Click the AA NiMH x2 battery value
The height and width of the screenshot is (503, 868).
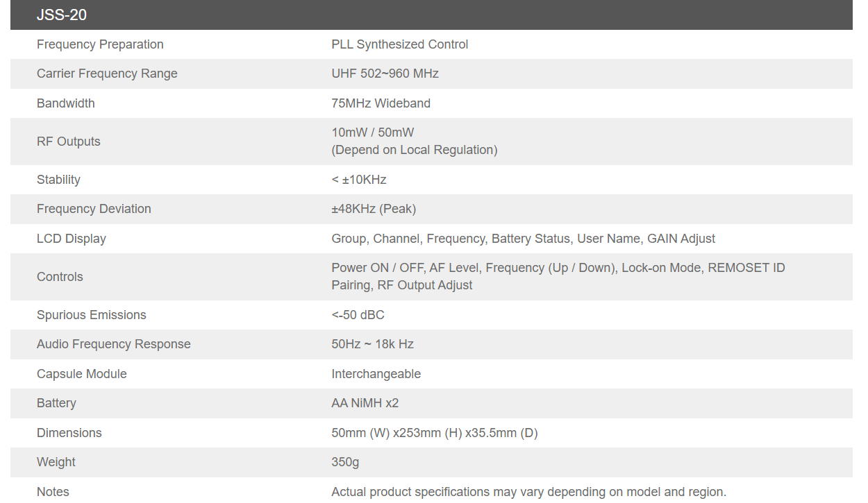click(x=365, y=403)
